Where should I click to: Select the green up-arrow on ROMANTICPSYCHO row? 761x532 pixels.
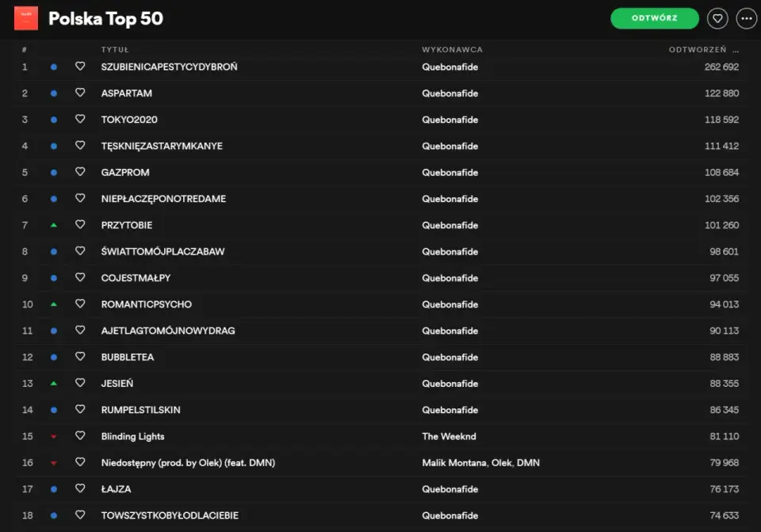tap(54, 304)
